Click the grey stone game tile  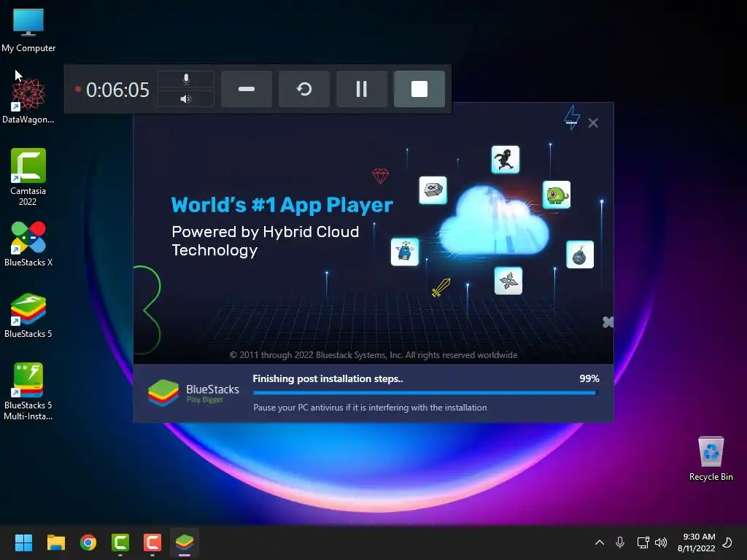tap(433, 190)
